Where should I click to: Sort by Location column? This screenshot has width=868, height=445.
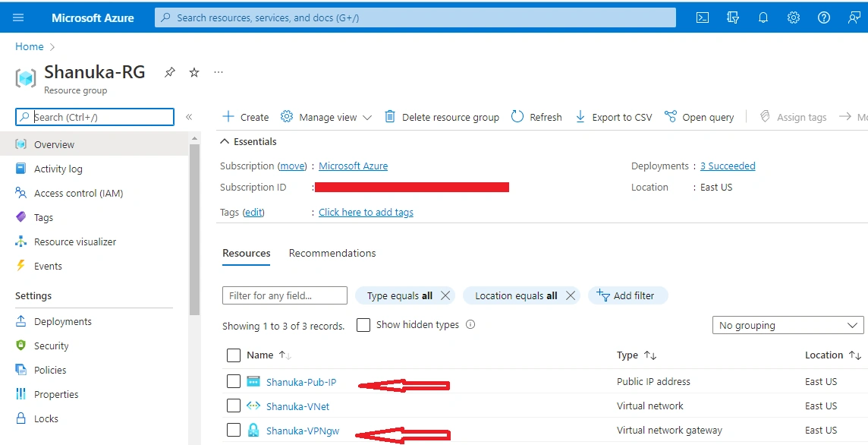(x=833, y=355)
